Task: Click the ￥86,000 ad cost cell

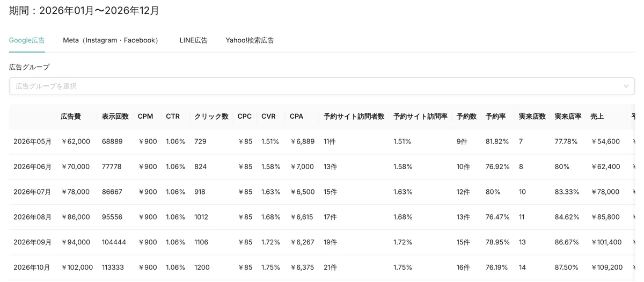Action: [75, 217]
